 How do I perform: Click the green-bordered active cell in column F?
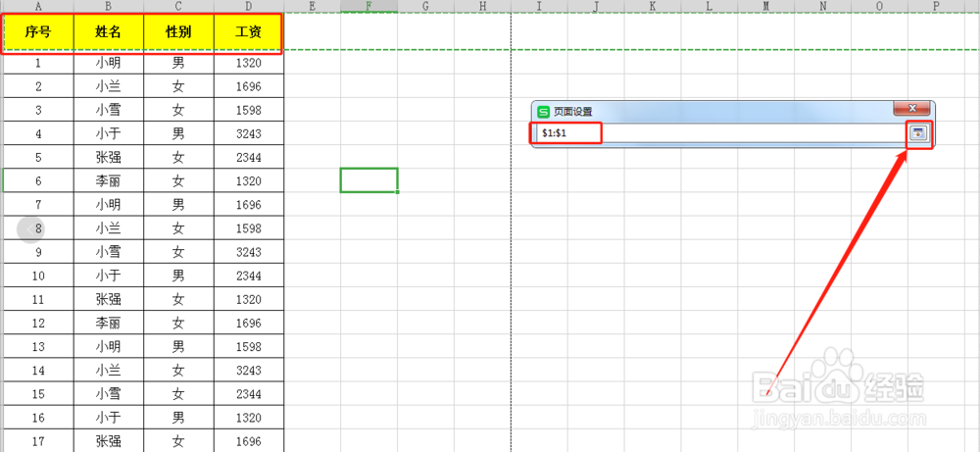pos(368,180)
